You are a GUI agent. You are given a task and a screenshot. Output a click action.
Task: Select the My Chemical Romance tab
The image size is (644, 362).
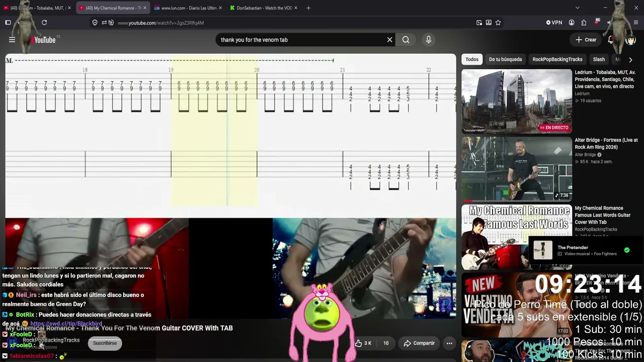coord(113,8)
